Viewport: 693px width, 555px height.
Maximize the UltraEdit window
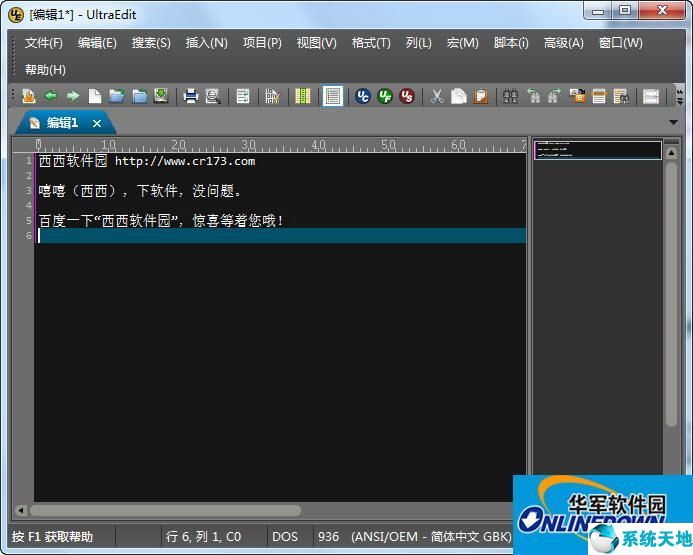coord(625,11)
